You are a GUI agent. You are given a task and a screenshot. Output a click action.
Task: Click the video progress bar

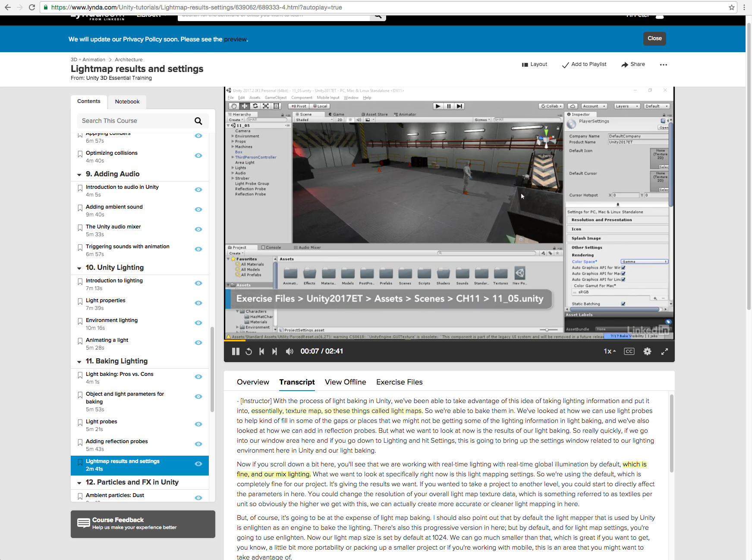coord(449,341)
